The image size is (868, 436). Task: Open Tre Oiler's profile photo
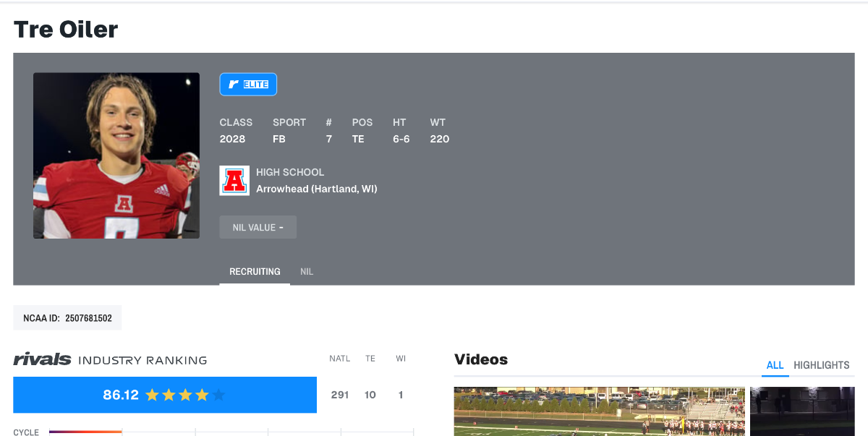tap(116, 155)
